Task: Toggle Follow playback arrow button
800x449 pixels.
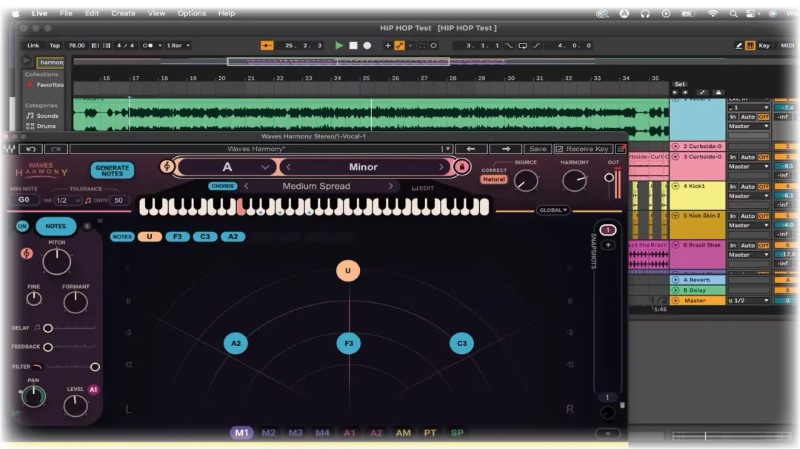Action: [x=266, y=45]
